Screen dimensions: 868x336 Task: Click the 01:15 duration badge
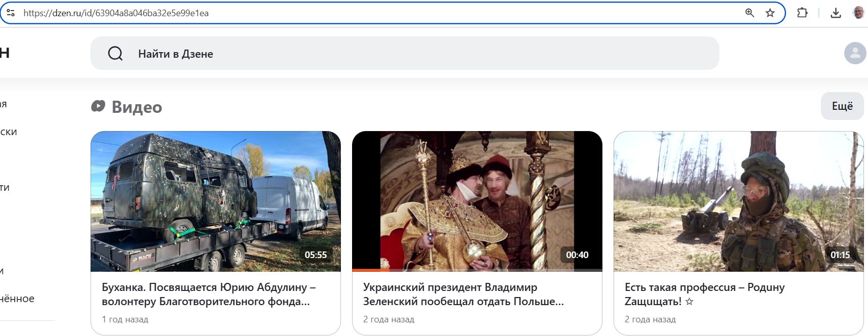[x=840, y=255]
